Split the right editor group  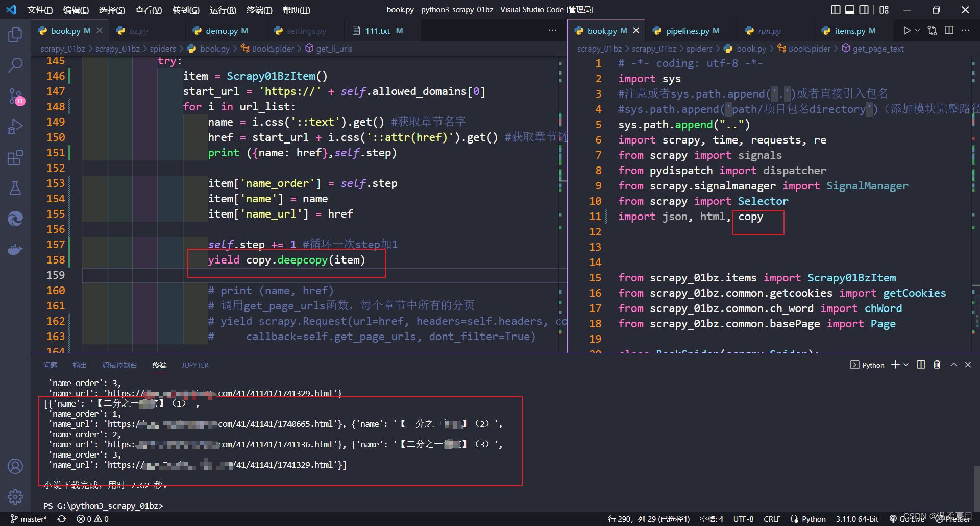tap(949, 31)
